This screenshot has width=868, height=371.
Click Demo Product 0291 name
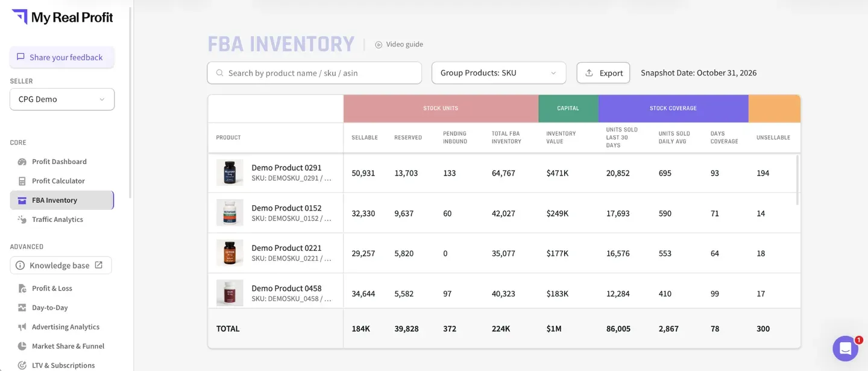click(x=286, y=168)
